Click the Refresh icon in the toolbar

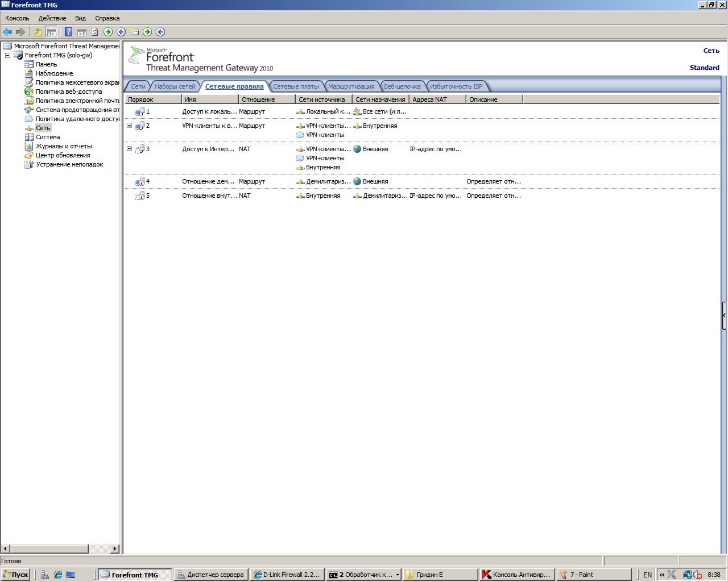[x=95, y=32]
